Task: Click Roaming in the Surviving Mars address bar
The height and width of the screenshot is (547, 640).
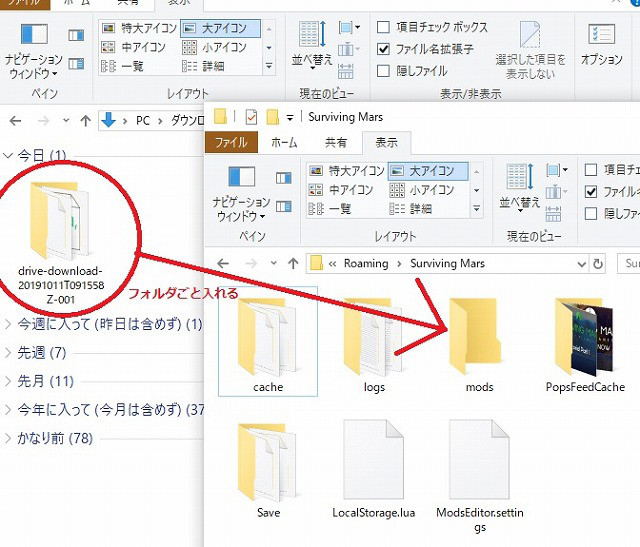Action: coord(366,264)
